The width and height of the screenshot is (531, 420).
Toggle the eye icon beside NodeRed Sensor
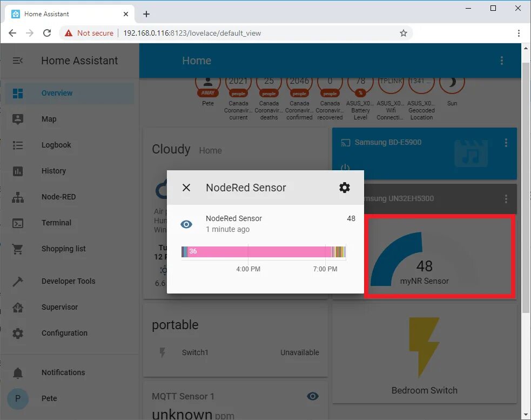pyautogui.click(x=186, y=223)
